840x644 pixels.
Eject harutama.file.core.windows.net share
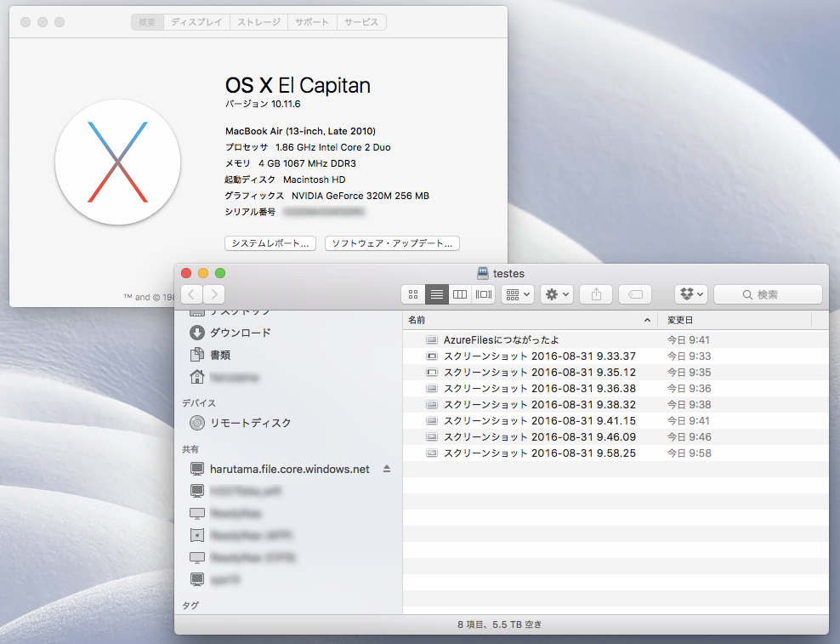[387, 470]
